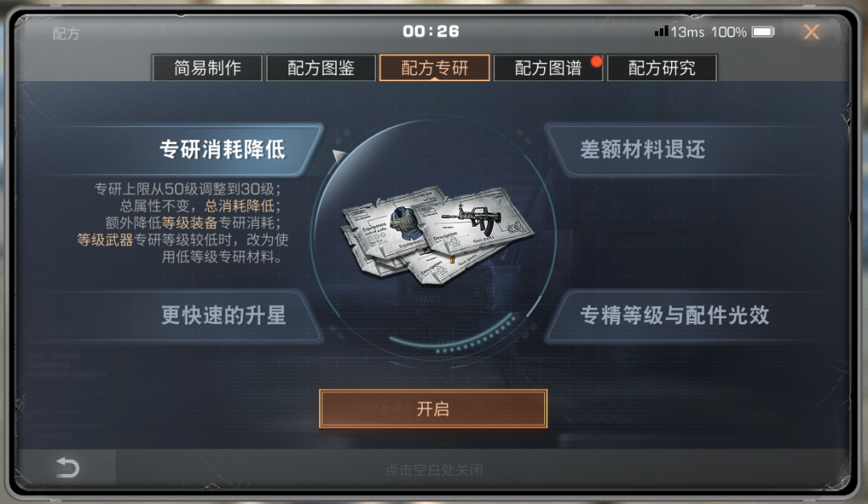The height and width of the screenshot is (504, 868).
Task: Click the red notification dot on 配方图谱
Action: tap(596, 61)
